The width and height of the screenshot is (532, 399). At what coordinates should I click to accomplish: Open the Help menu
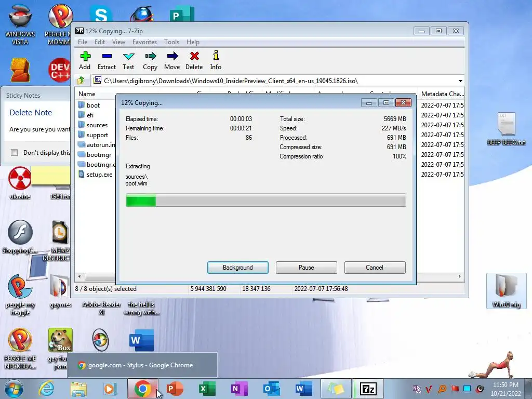click(193, 42)
